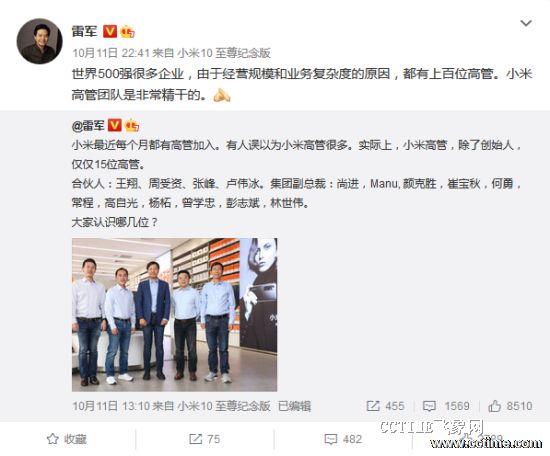Click the verified V badge in the quoted post
This screenshot has width=550, height=456.
click(114, 125)
